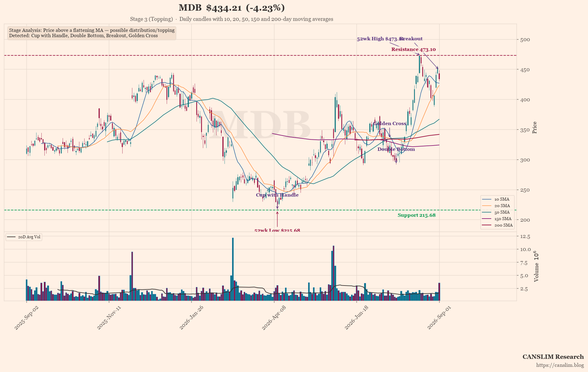Click the 52wk Low $215.68 annotation
This screenshot has width=588, height=372.
point(277,230)
